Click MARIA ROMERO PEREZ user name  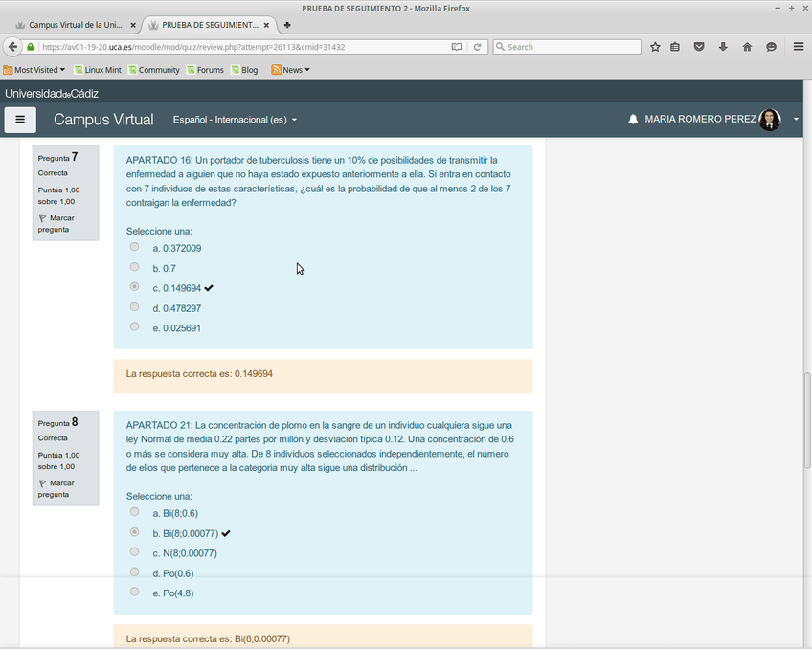(x=700, y=119)
